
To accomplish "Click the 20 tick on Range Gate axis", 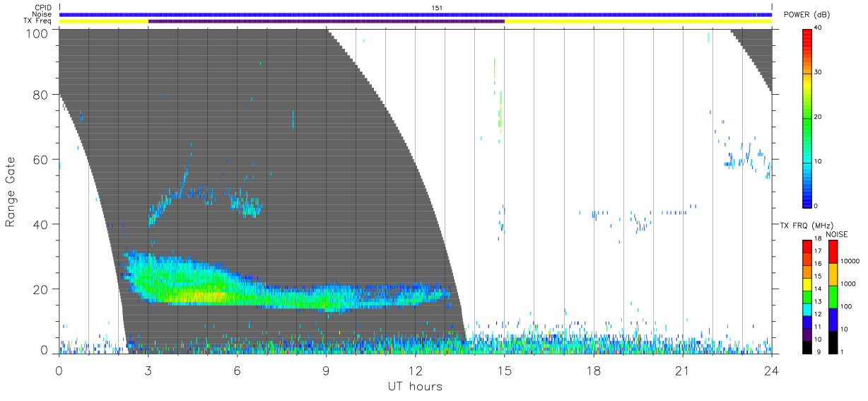I will click(42, 289).
